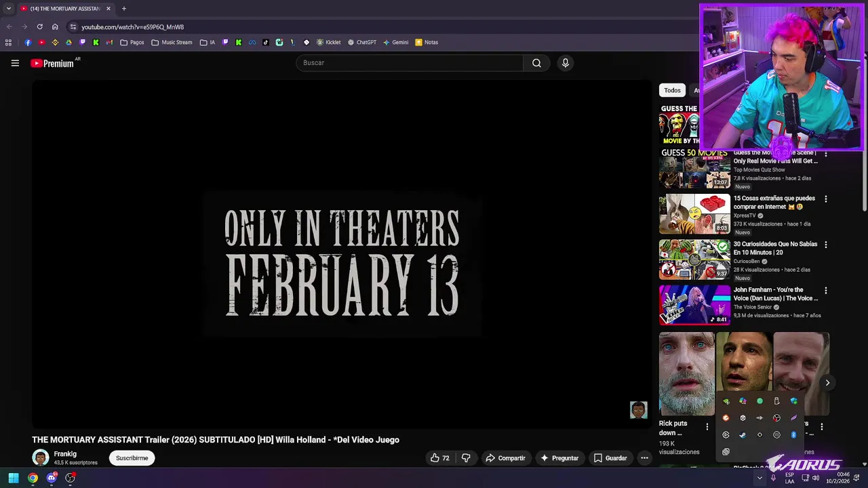
Task: Open the Binance bookmark icon
Action: [x=55, y=42]
